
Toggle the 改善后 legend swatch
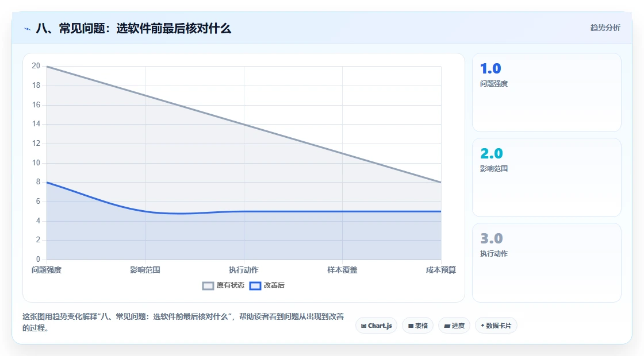pyautogui.click(x=255, y=286)
